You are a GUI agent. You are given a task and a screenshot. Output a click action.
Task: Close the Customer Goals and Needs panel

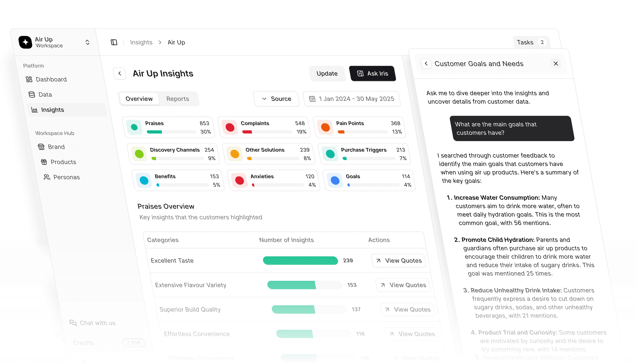(x=556, y=64)
